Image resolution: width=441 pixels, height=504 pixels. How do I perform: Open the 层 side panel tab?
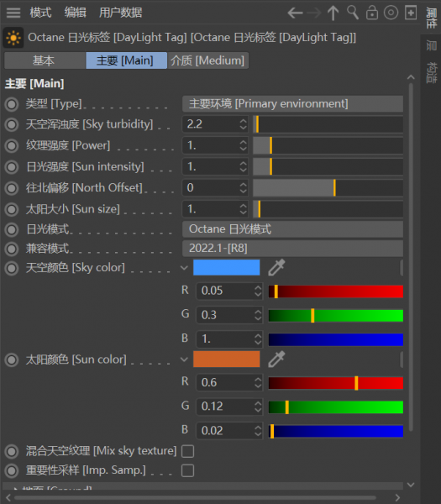[431, 45]
